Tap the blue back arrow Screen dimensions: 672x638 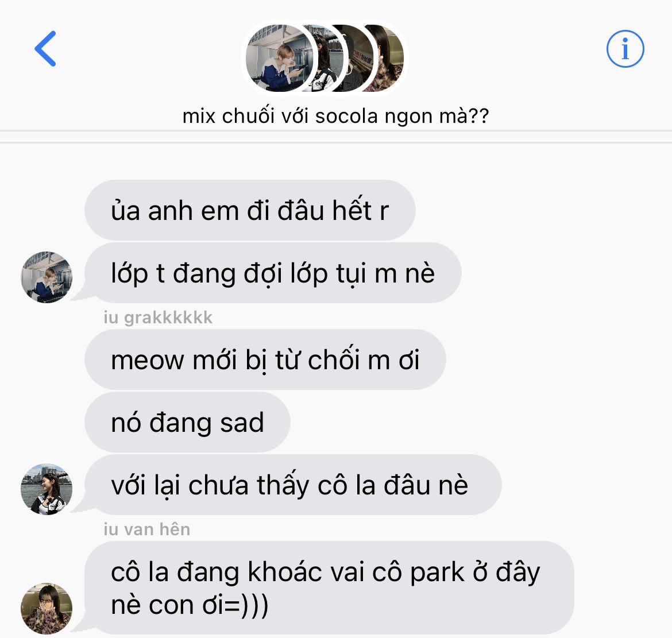pos(45,48)
